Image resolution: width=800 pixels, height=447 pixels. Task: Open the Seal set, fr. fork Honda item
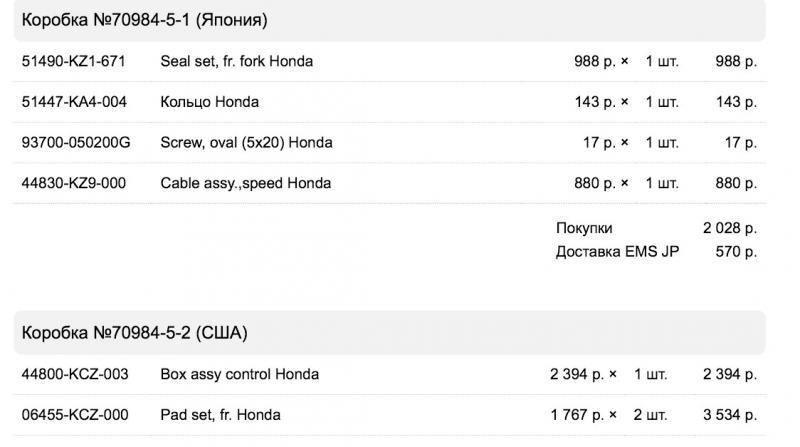237,61
